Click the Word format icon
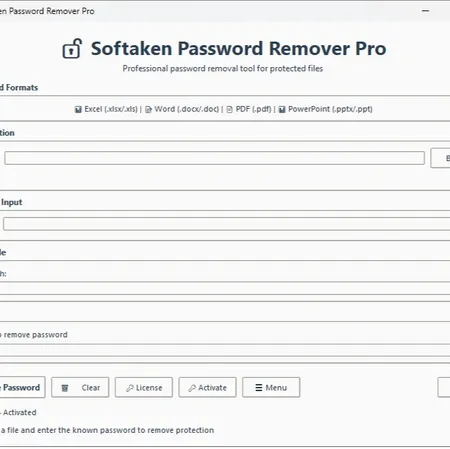This screenshot has width=450, height=449. pyautogui.click(x=148, y=109)
